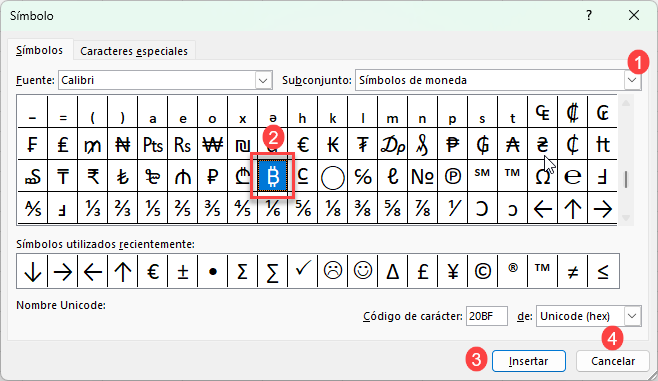Click the scrollbar up arrow of the grid
The width and height of the screenshot is (658, 381).
click(626, 103)
